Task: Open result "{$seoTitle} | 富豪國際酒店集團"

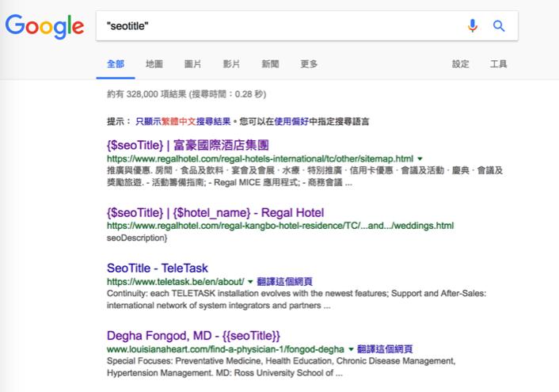Action: pyautogui.click(x=188, y=145)
